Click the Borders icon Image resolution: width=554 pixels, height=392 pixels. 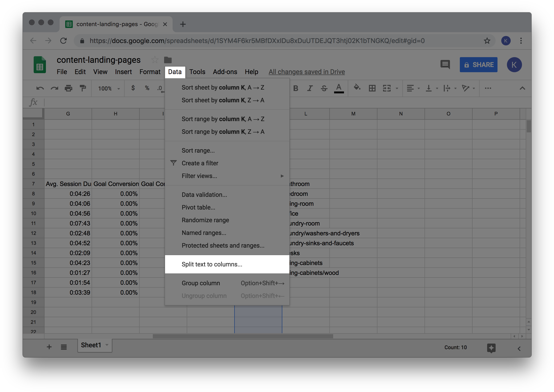pyautogui.click(x=372, y=88)
